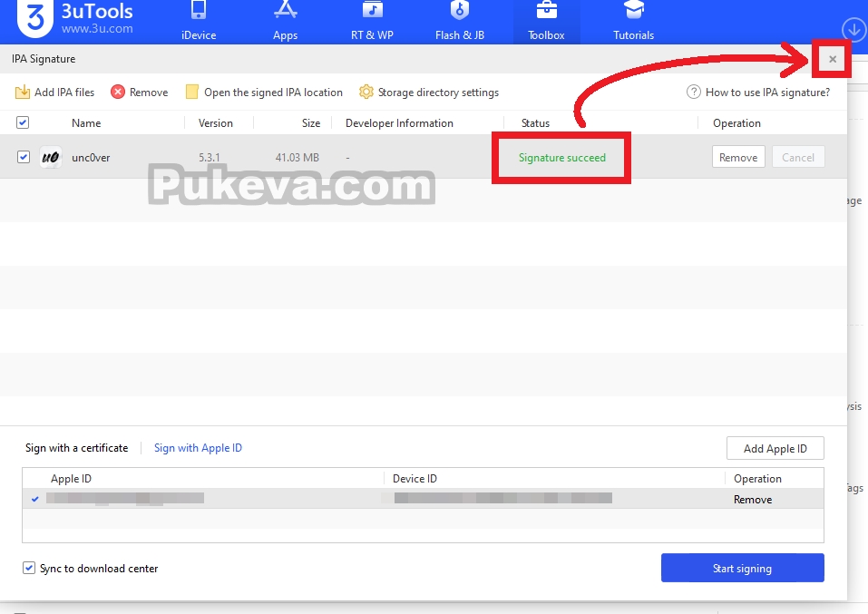The width and height of the screenshot is (868, 614).
Task: Toggle Sync to download center checkbox
Action: coord(29,568)
